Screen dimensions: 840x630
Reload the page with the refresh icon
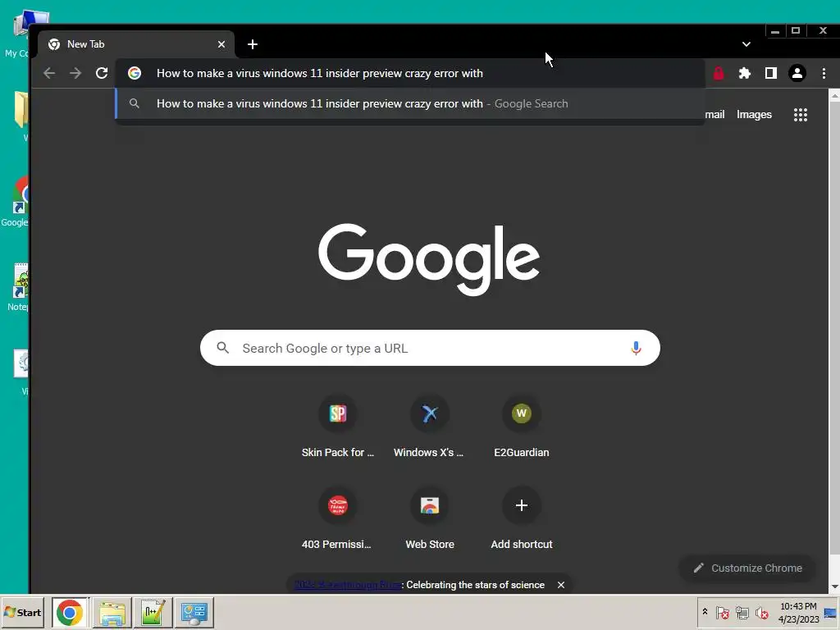tap(102, 73)
